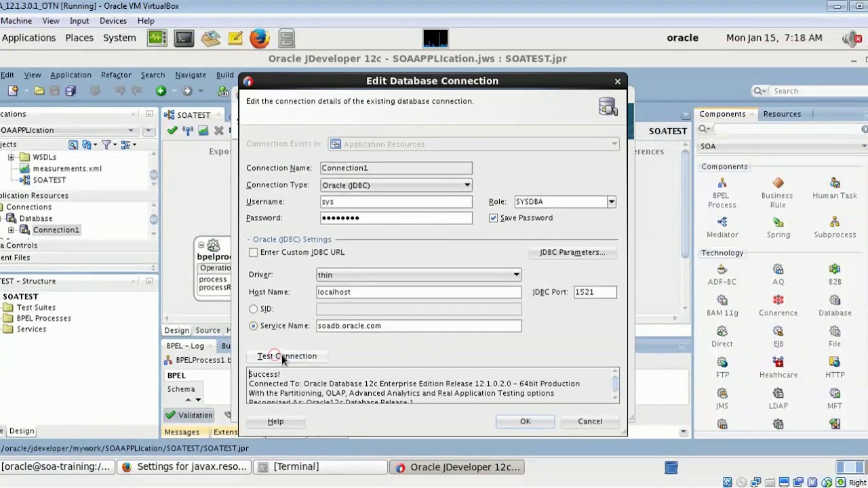Select the Spring component icon
The image size is (868, 488).
click(778, 222)
